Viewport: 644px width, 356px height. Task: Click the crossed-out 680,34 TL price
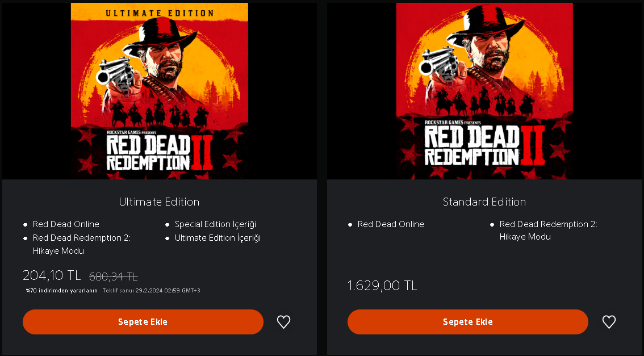(114, 277)
